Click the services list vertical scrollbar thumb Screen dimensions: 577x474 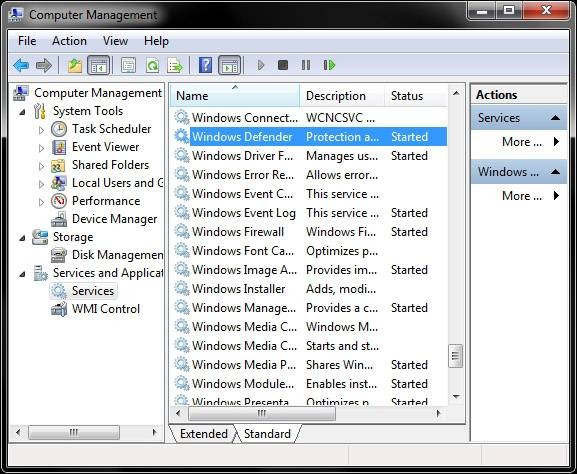456,356
